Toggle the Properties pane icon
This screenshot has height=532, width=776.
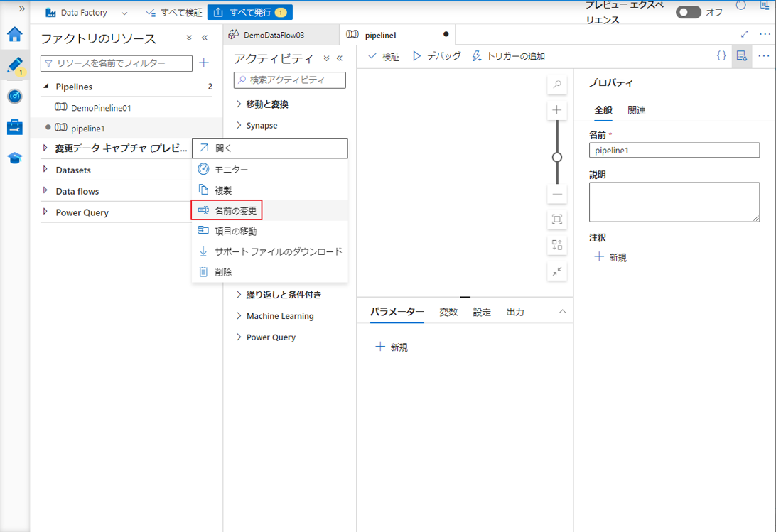[x=741, y=56]
